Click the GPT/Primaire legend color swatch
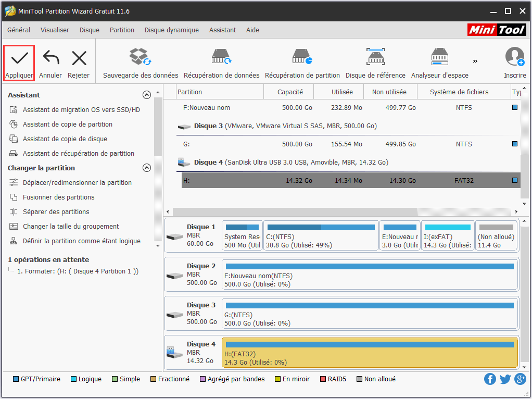 click(x=16, y=379)
